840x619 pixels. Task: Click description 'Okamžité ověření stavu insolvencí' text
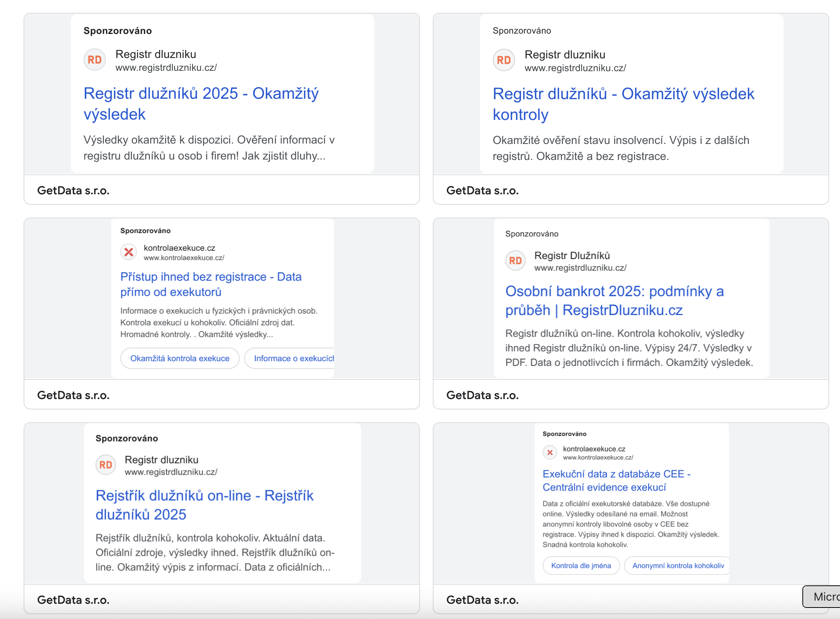point(621,148)
